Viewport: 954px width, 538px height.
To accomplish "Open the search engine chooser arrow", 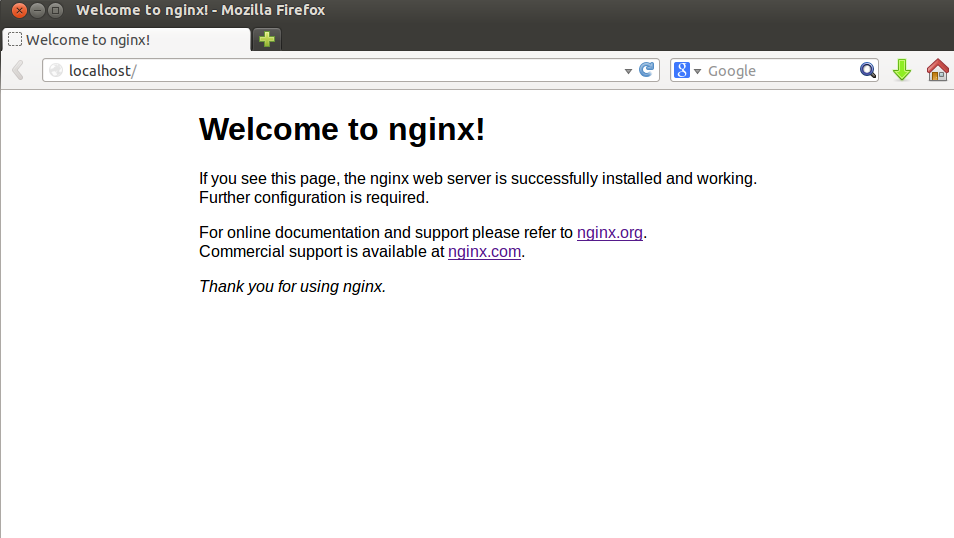I will tap(697, 71).
